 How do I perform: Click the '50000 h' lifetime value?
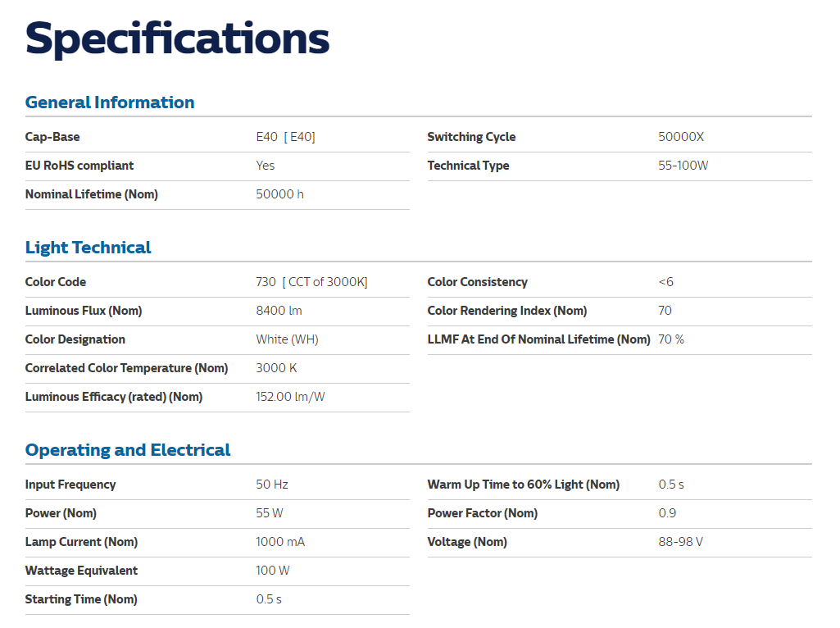(x=279, y=194)
